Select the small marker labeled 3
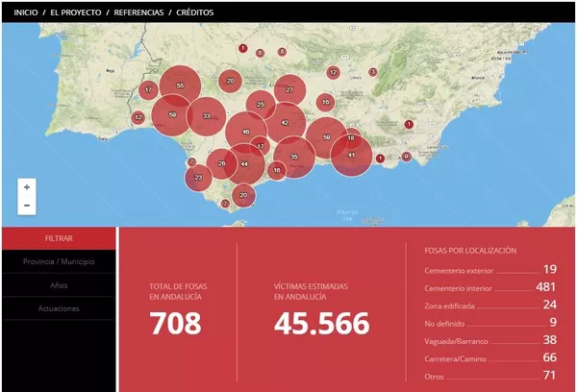 pyautogui.click(x=373, y=72)
